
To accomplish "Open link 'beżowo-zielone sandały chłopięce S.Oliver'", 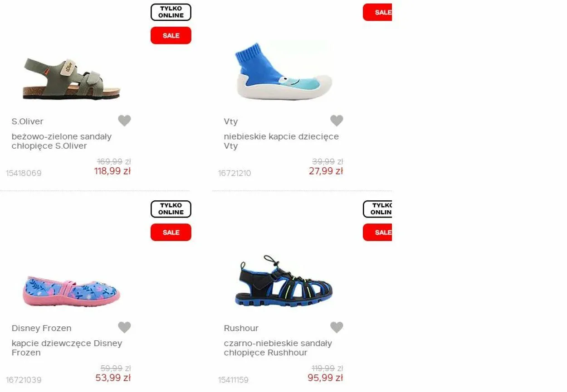I will tap(62, 141).
